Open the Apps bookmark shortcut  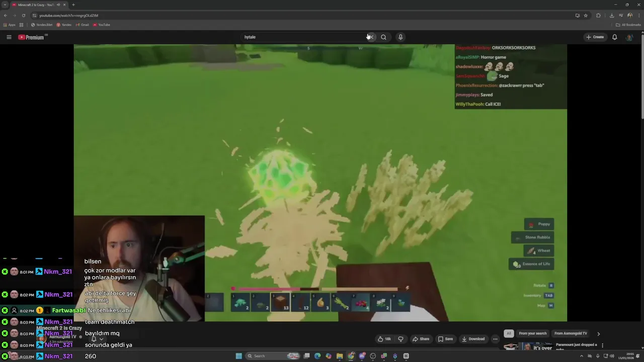tap(10, 25)
